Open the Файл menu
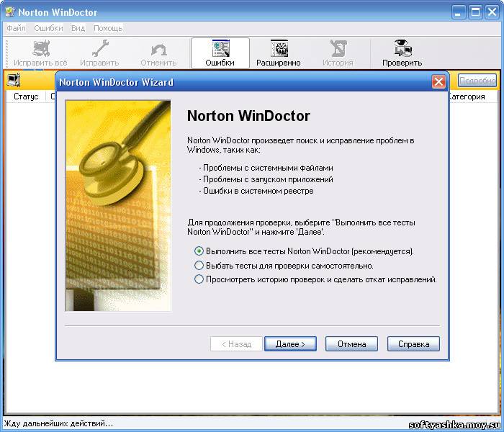Screen dimensions: 504x432 [x=16, y=28]
